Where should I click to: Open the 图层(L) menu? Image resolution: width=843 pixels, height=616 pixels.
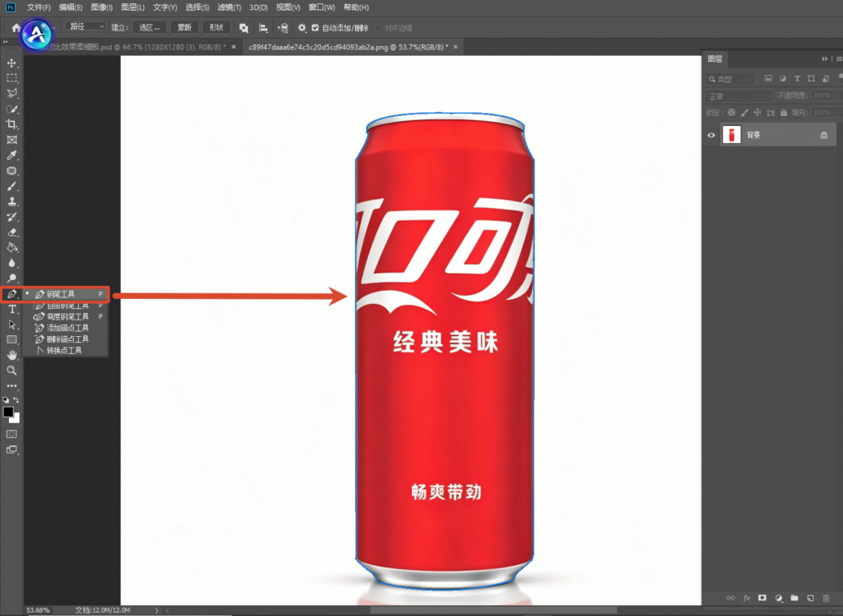133,7
